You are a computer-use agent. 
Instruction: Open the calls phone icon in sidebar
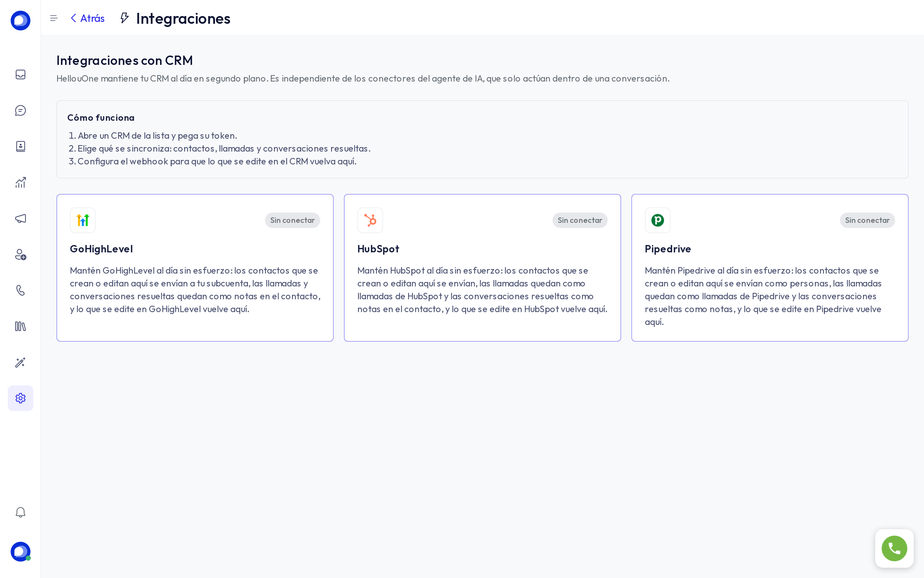tap(20, 291)
